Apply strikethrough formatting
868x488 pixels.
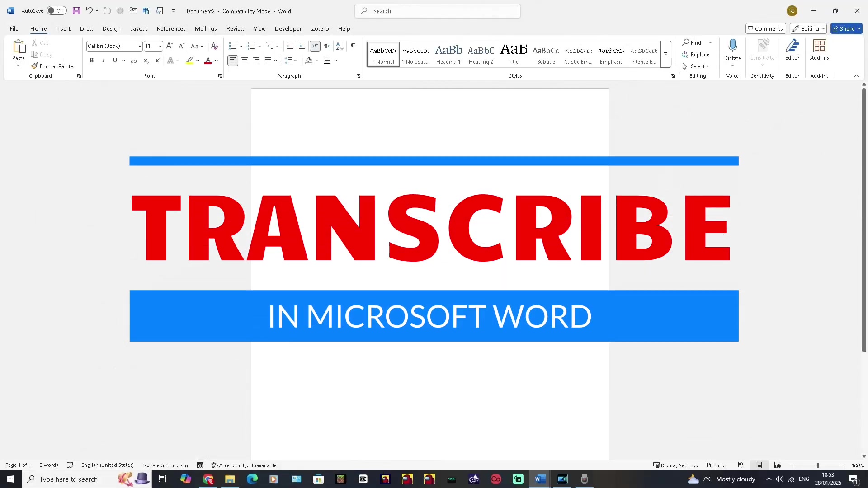pyautogui.click(x=133, y=60)
